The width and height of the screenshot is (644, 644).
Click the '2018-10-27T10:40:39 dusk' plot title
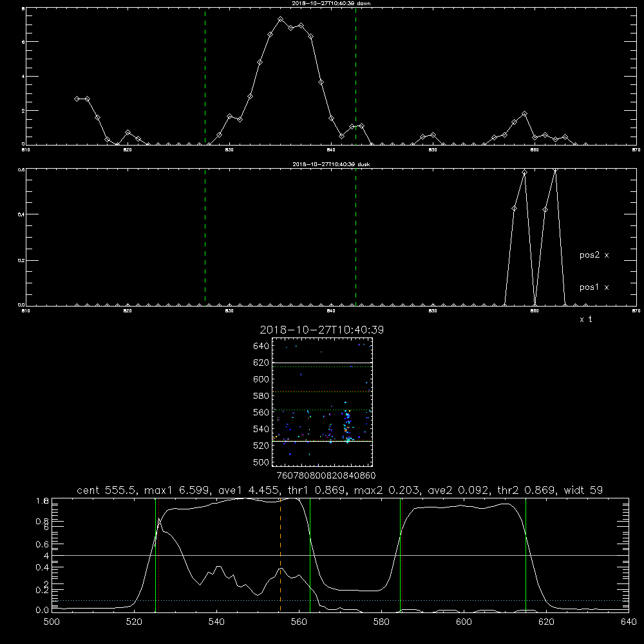331,164
